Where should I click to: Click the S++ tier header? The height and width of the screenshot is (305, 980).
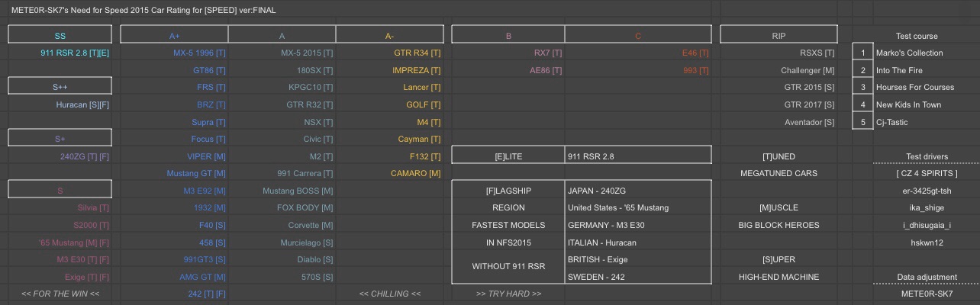pyautogui.click(x=60, y=87)
